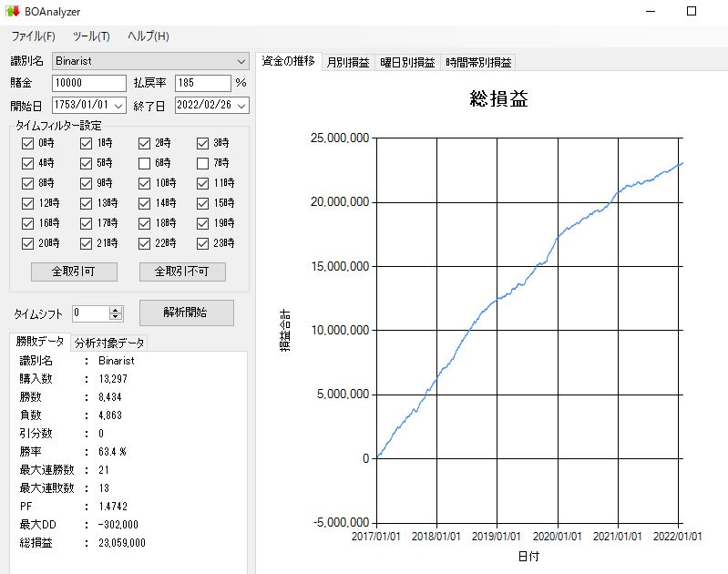Click the タイムシフト number field
Image resolution: width=728 pixels, height=574 pixels.
coord(91,313)
